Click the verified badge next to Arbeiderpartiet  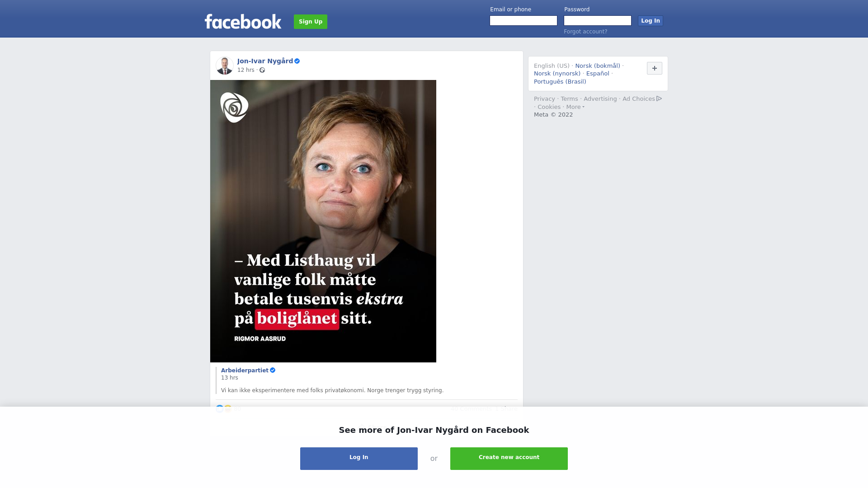(x=273, y=370)
